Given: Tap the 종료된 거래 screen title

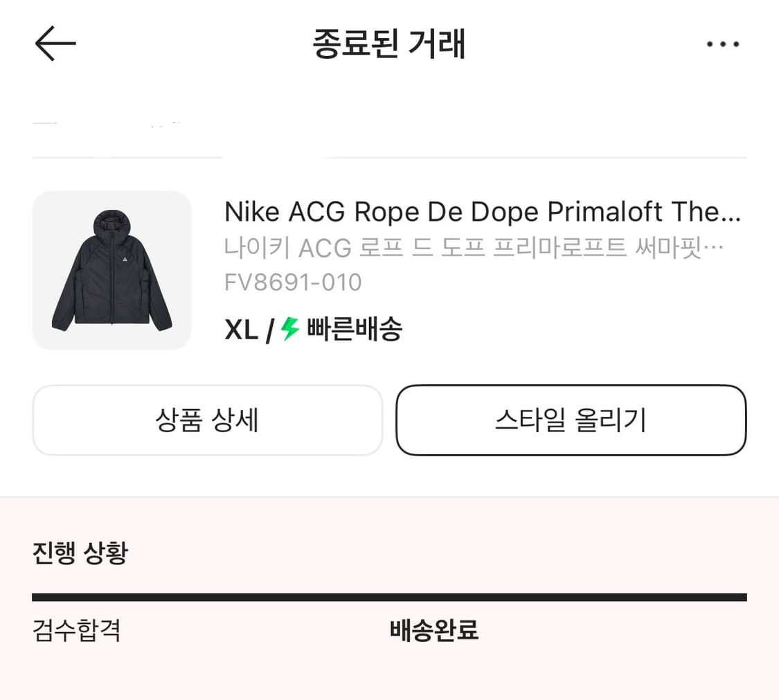Looking at the screenshot, I should [389, 44].
